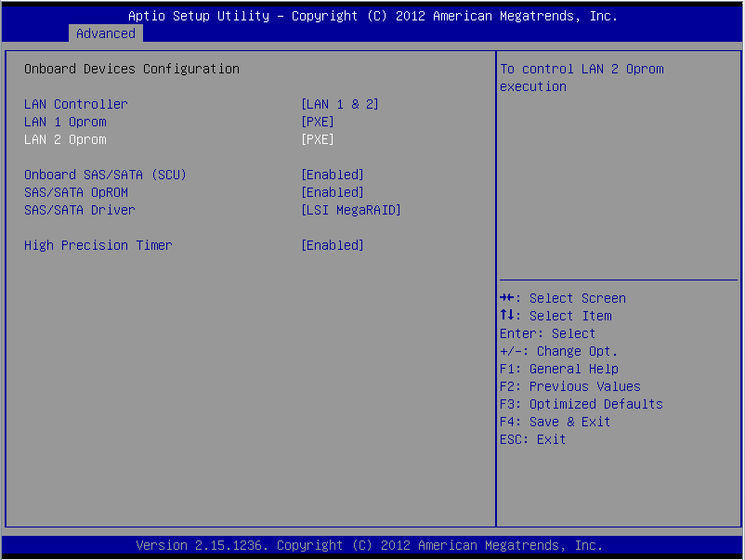Click the up-down arrows Select Item hint
Image resolution: width=745 pixels, height=560 pixels.
[555, 316]
